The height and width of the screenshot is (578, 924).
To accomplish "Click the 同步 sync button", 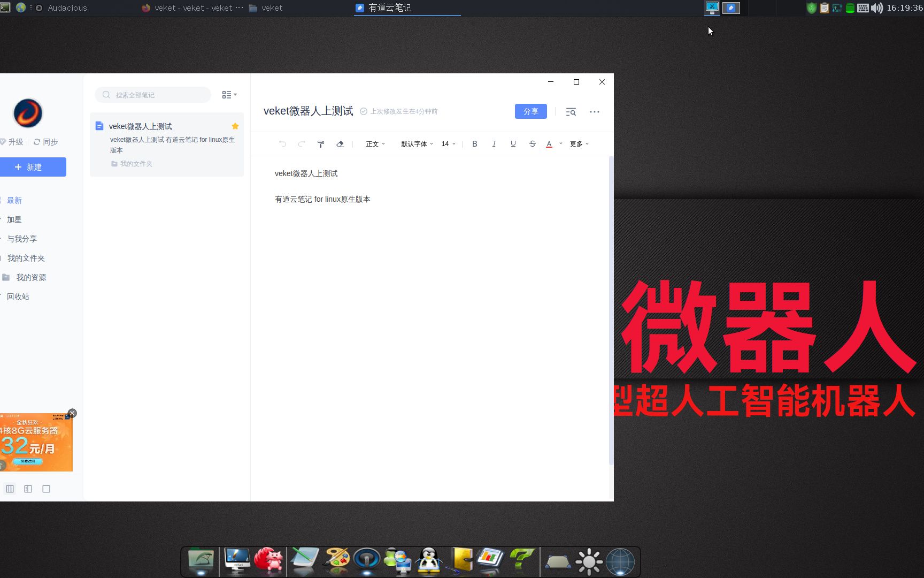I will pyautogui.click(x=45, y=142).
